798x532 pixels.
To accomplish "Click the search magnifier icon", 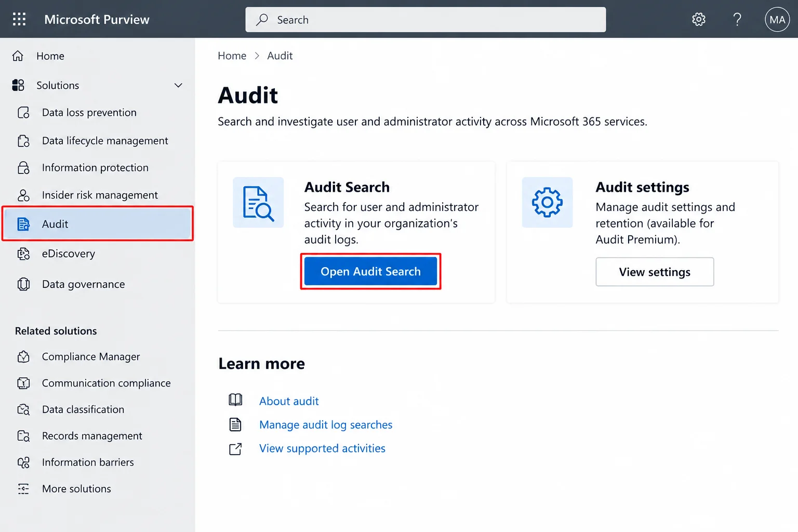I will [262, 20].
